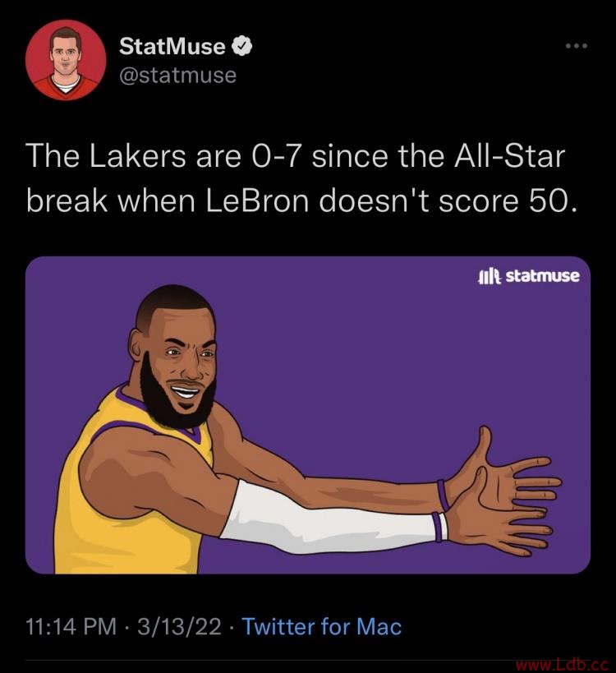Screen dimensions: 616x673
Task: Open the StatMuse display name
Action: [x=172, y=46]
